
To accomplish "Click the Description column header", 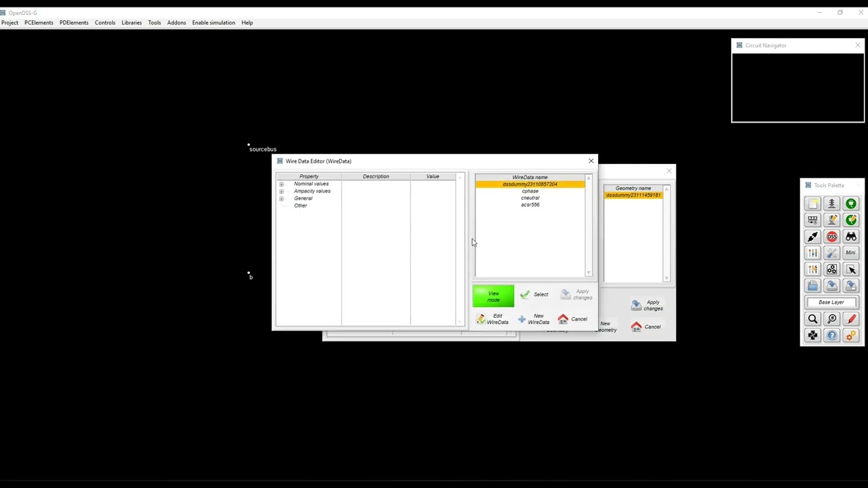I will [376, 176].
